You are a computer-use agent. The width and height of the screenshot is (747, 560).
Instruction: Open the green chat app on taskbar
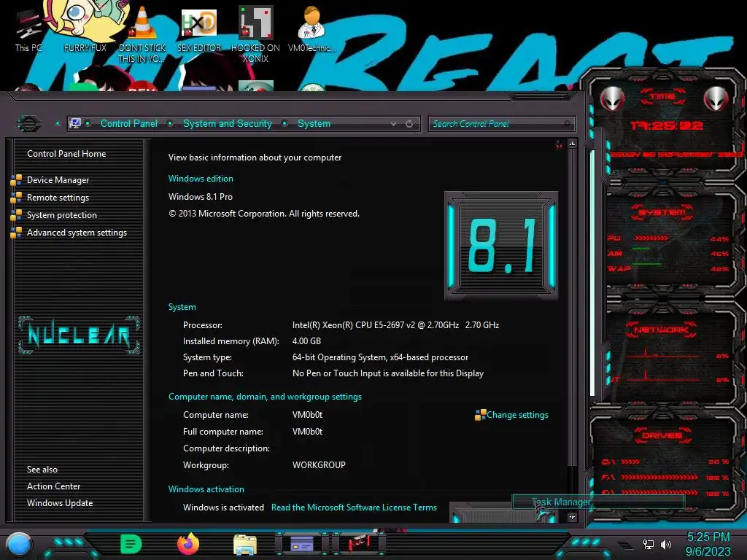click(x=131, y=544)
